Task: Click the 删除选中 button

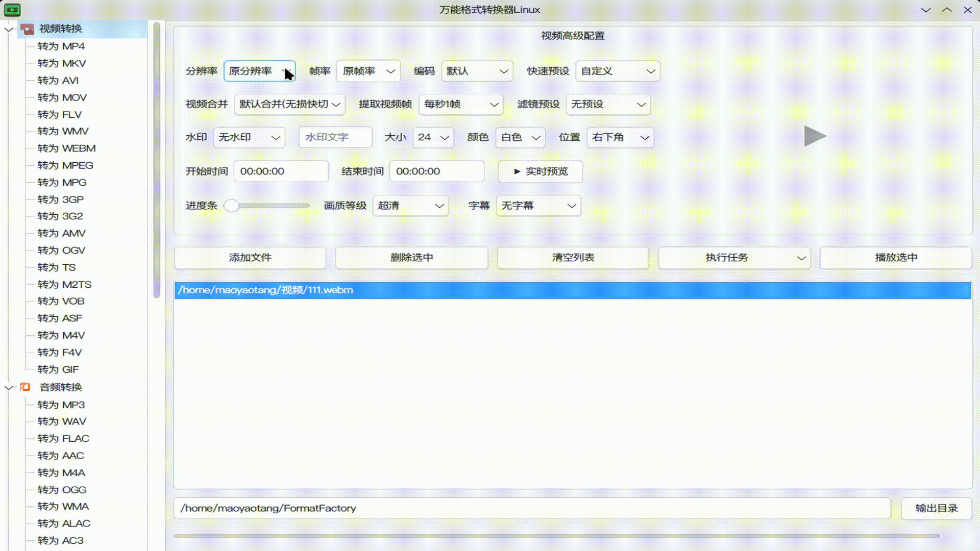Action: click(x=411, y=258)
